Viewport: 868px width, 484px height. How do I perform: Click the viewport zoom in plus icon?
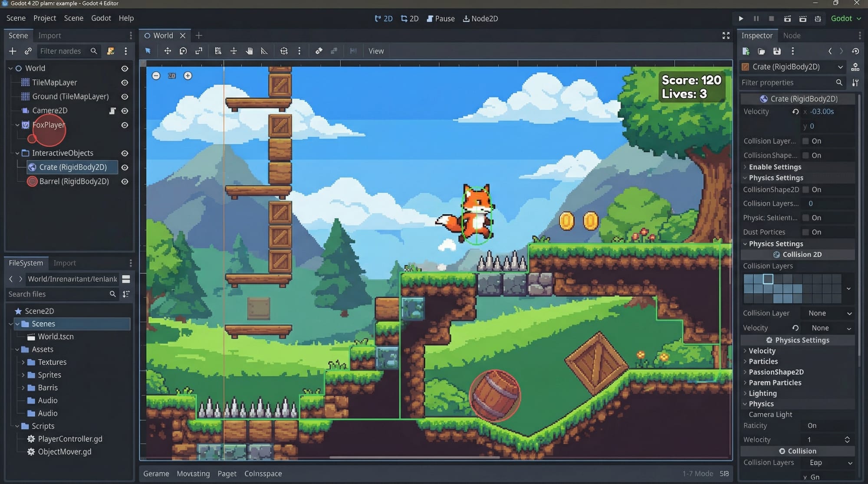(187, 76)
